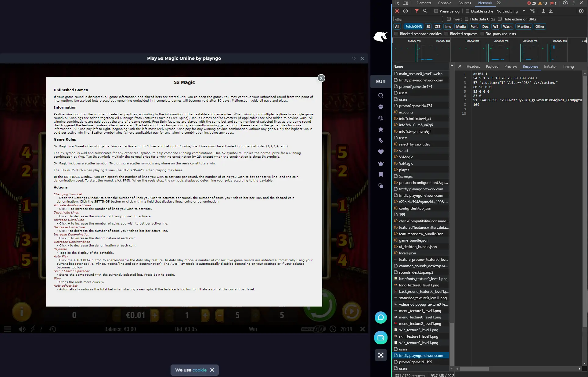Enable the Disable cache checkbox
Viewport: 588px width, 377px height.
click(x=467, y=11)
